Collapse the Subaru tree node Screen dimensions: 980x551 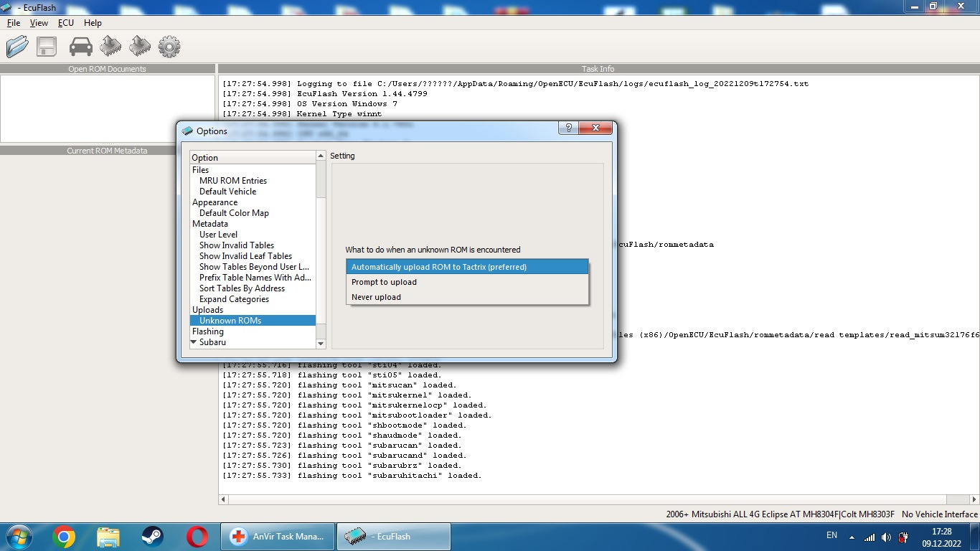tap(194, 342)
